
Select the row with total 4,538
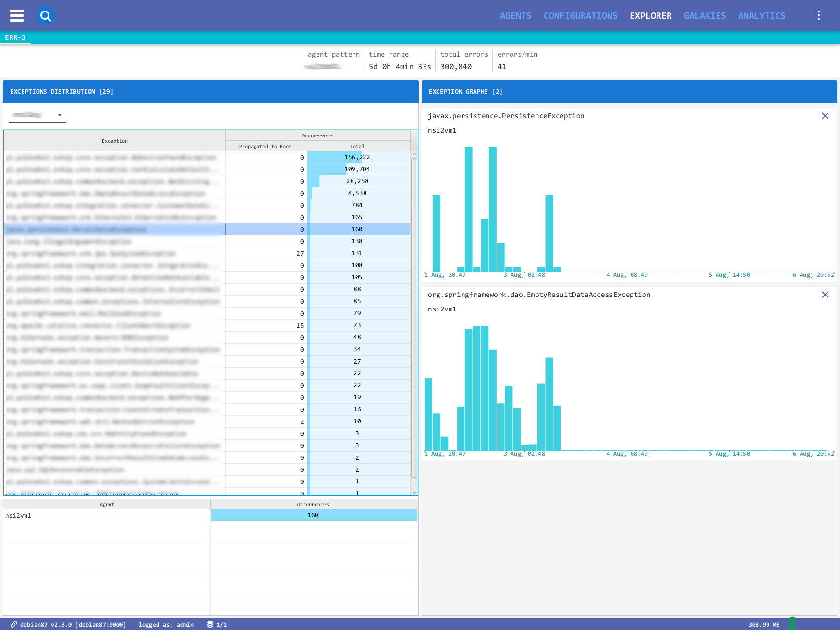[207, 193]
